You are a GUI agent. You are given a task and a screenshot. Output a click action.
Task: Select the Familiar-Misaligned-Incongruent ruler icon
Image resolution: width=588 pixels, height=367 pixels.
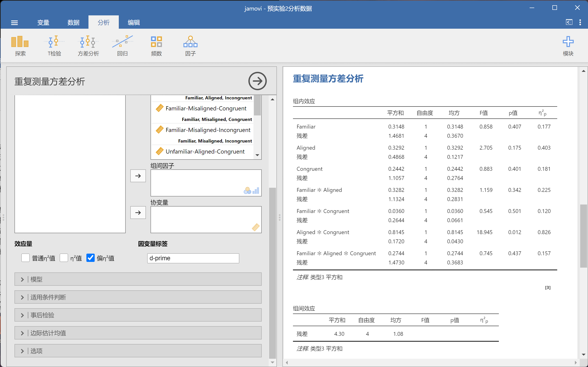coord(159,130)
